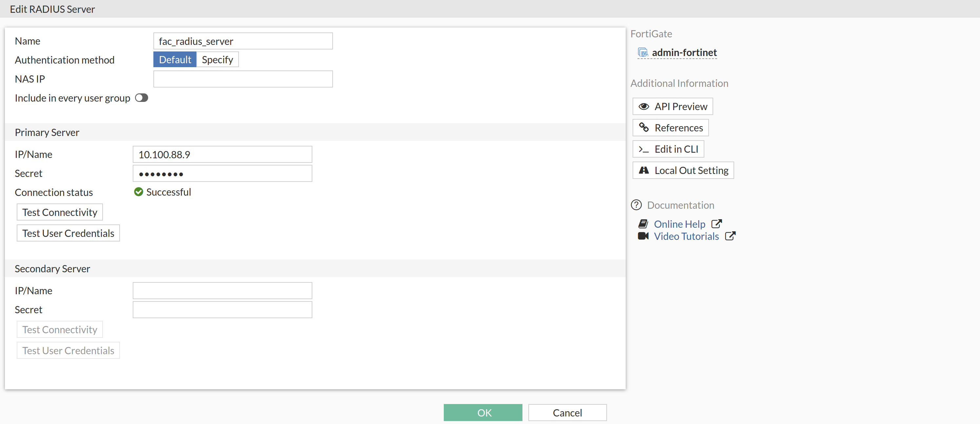Click the Documentation question mark icon
980x424 pixels.
(x=636, y=205)
